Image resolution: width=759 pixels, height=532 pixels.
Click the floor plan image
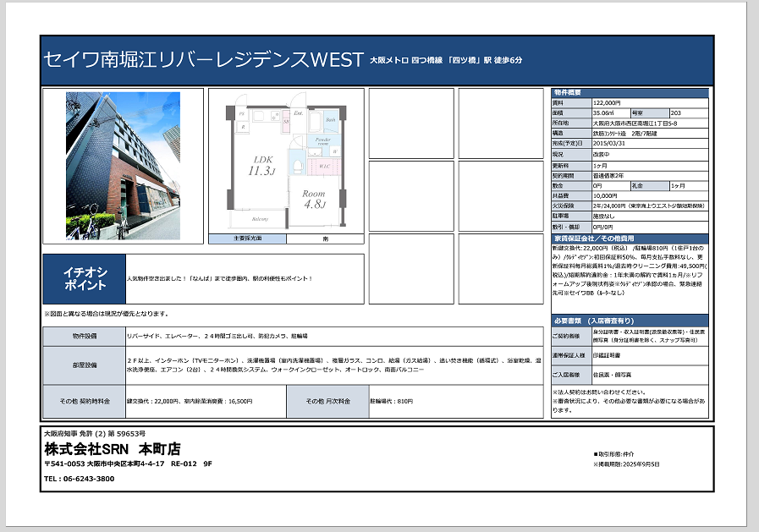[x=286, y=166]
